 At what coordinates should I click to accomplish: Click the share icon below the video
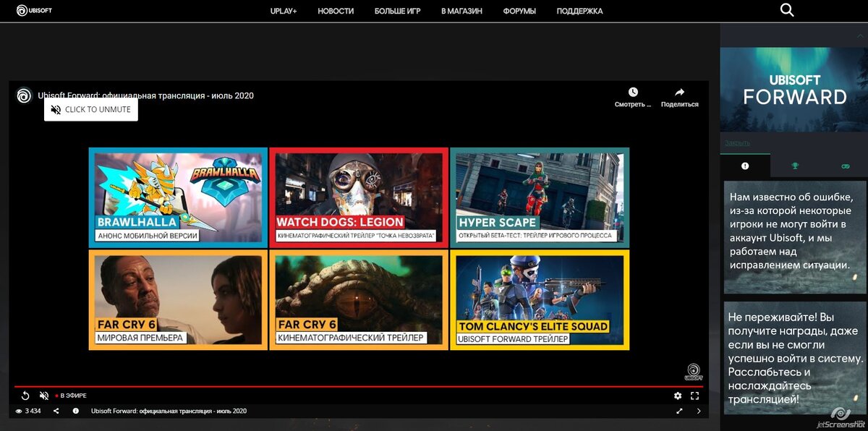tap(56, 411)
